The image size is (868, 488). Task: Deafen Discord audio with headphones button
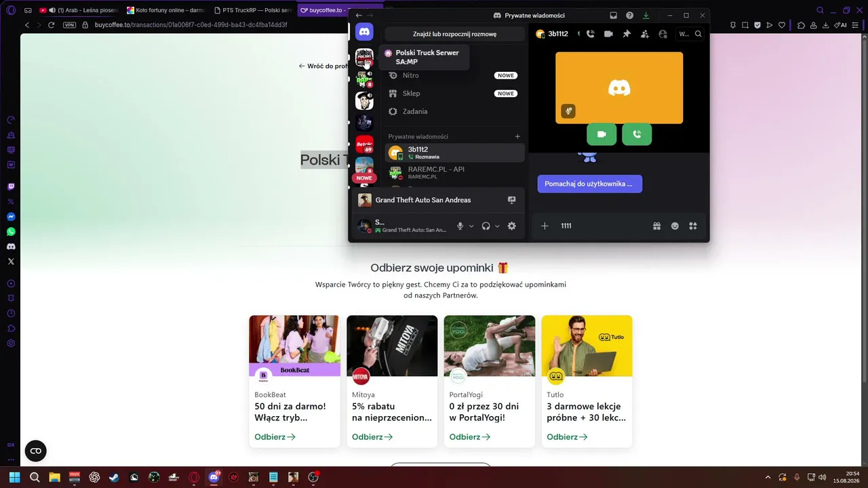click(486, 226)
